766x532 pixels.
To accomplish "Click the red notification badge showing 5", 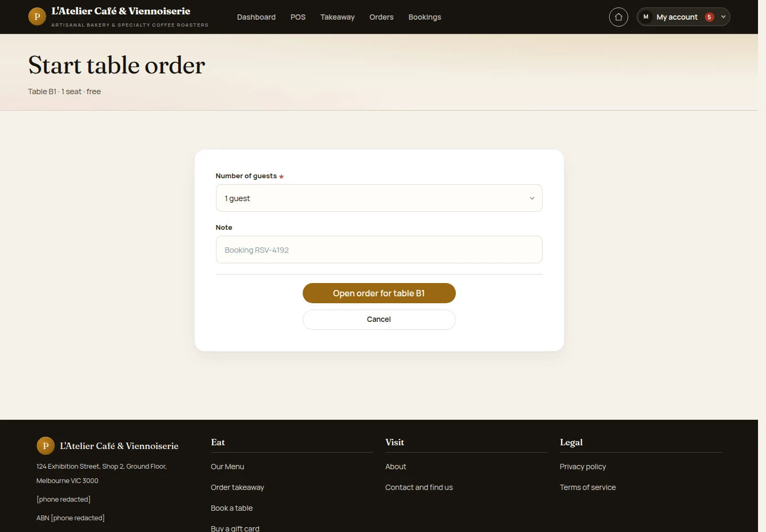I will pos(709,17).
